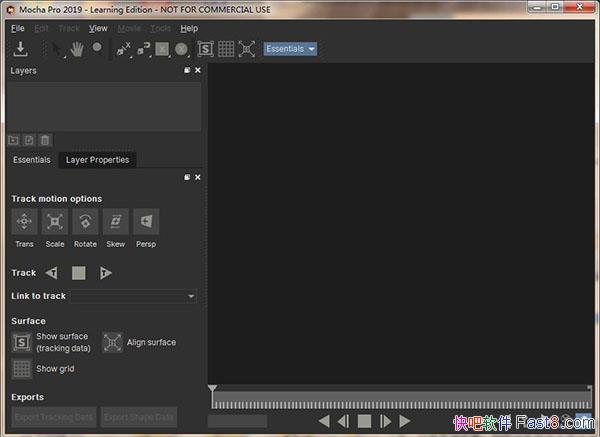Click the frame number field below the timeline
Image resolution: width=600 pixels, height=437 pixels.
(x=237, y=421)
